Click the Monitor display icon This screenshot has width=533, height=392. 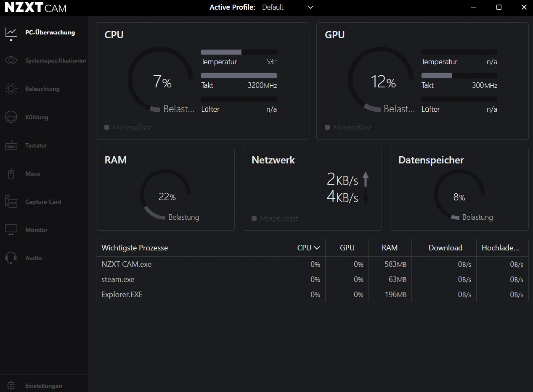click(11, 230)
